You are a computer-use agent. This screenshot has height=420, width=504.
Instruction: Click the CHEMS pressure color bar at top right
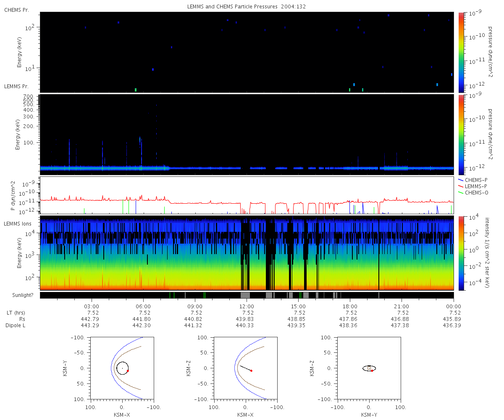coord(461,52)
